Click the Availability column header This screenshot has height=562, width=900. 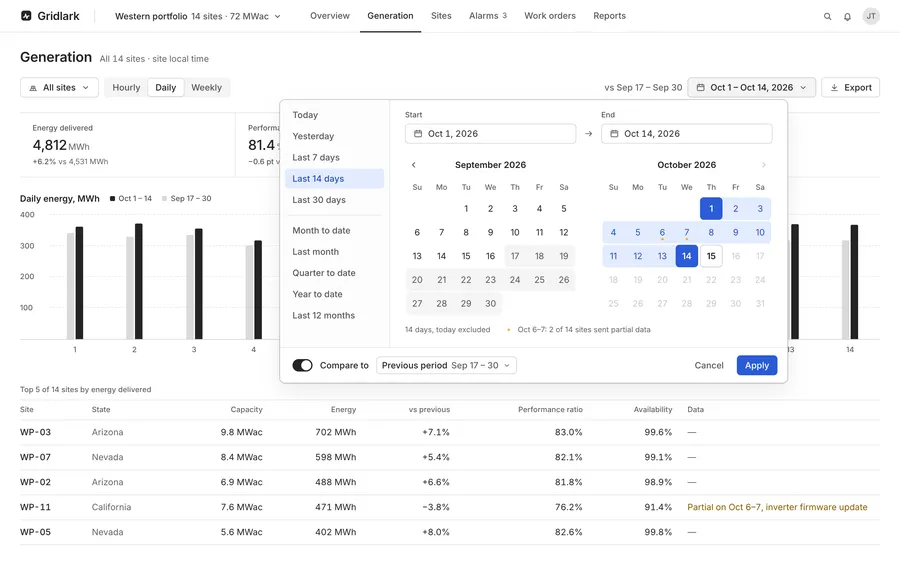click(653, 410)
